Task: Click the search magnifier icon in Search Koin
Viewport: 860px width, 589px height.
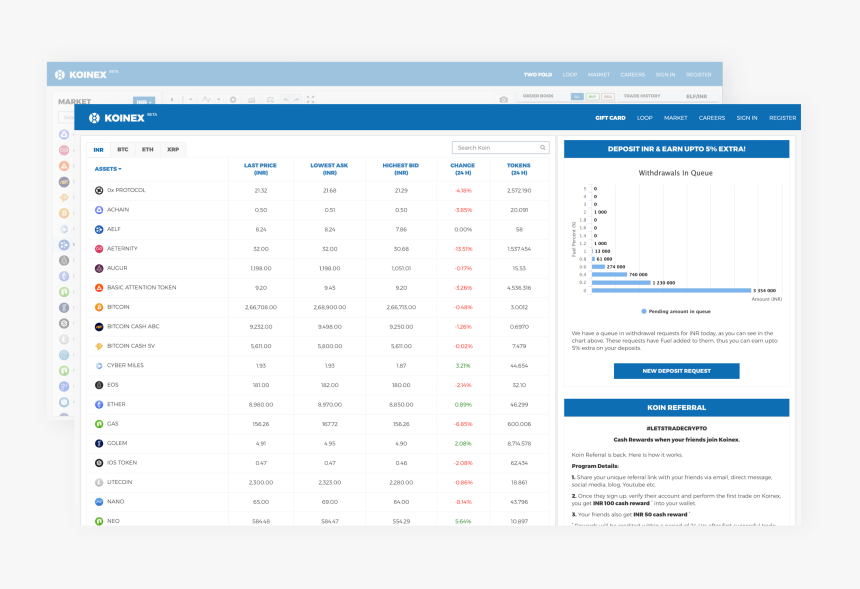Action: [x=543, y=148]
